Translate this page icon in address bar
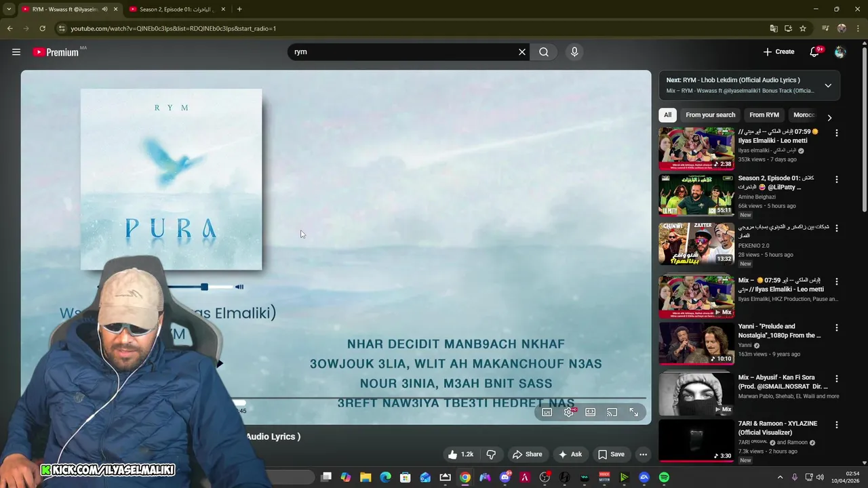This screenshot has width=868, height=488. pos(774,28)
